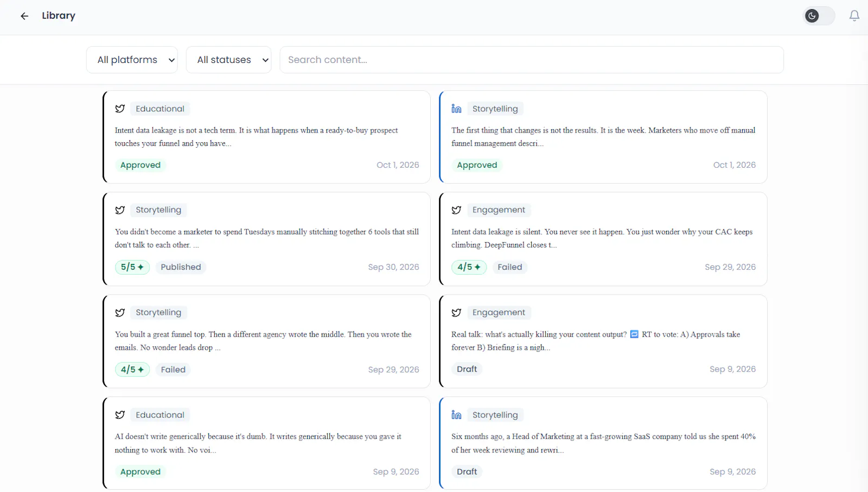This screenshot has width=868, height=492.
Task: Open 'AI doesn't write generically' post text
Action: point(258,443)
